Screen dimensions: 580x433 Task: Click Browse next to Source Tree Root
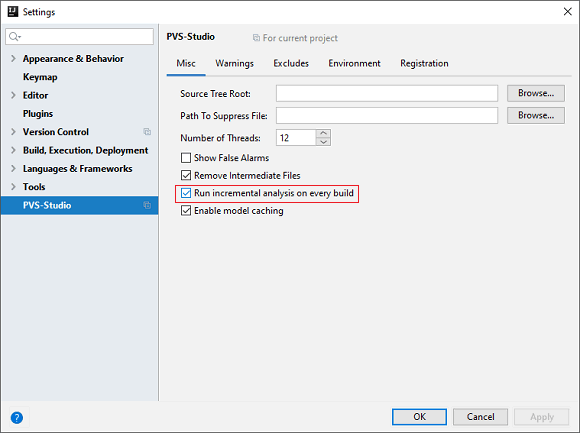[536, 93]
